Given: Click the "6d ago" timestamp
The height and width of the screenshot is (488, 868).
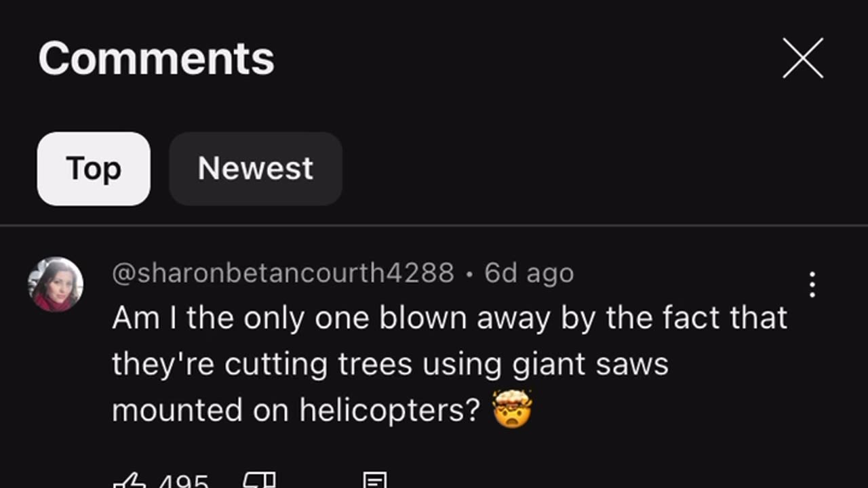Looking at the screenshot, I should 529,273.
